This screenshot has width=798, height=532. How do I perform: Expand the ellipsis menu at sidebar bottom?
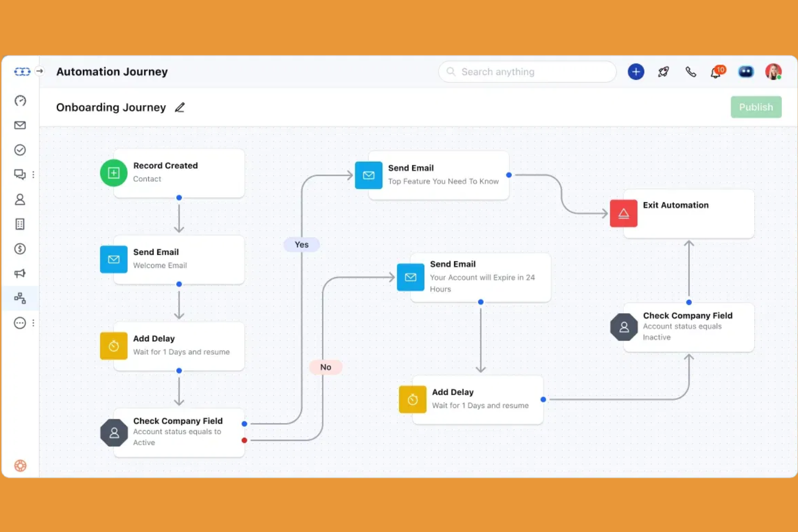coord(20,322)
